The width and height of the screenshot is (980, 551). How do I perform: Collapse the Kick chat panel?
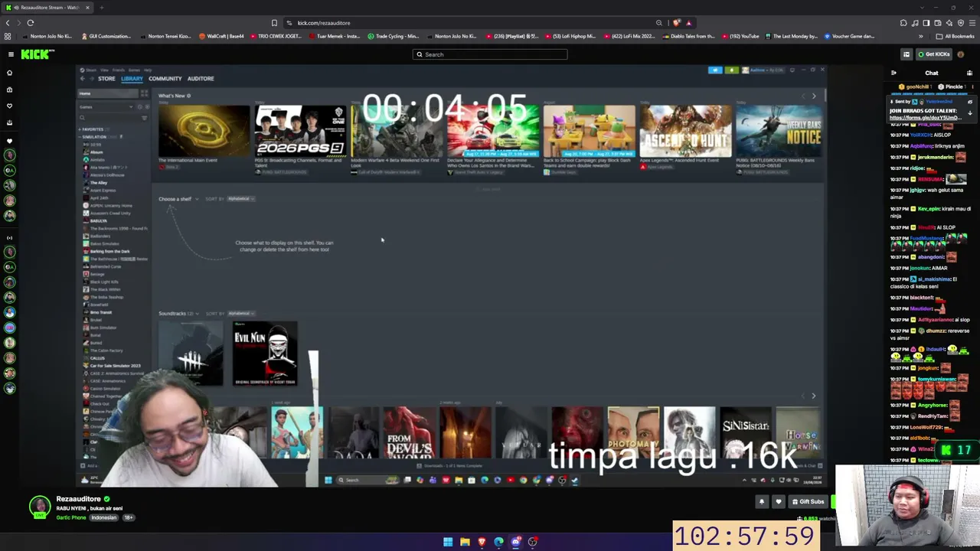893,73
